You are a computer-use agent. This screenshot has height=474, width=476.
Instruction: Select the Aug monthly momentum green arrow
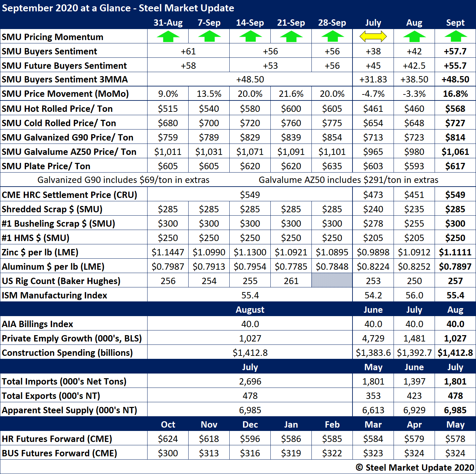coord(414,36)
